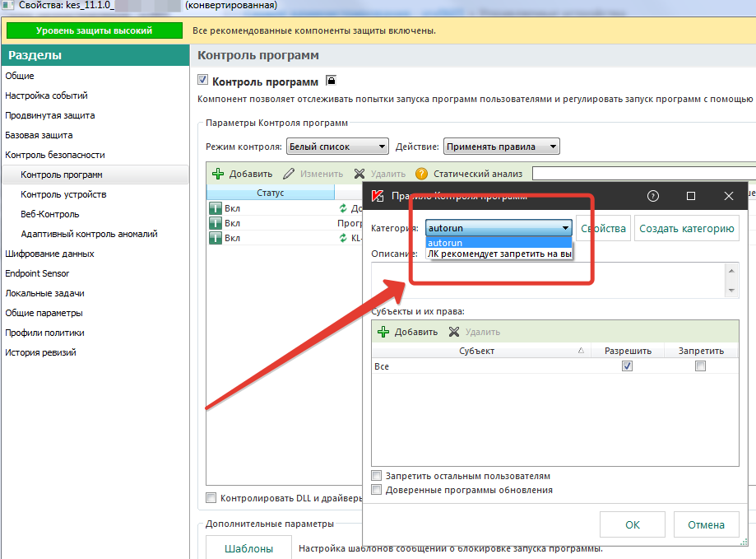Maximize the rule dialog window
This screenshot has width=756, height=559.
point(691,196)
